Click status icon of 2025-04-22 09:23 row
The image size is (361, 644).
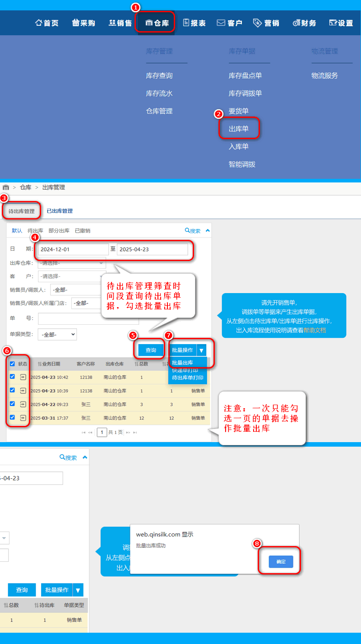tap(23, 404)
